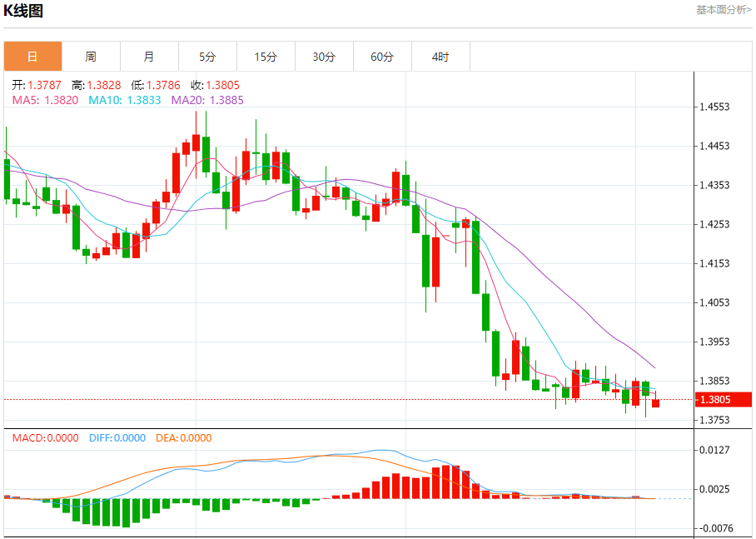
Task: Click the K线图 heading
Action: point(23,11)
